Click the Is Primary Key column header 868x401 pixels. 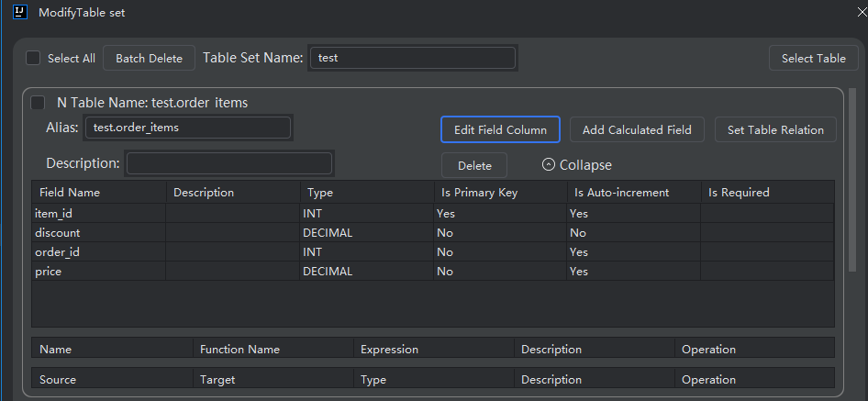click(479, 193)
